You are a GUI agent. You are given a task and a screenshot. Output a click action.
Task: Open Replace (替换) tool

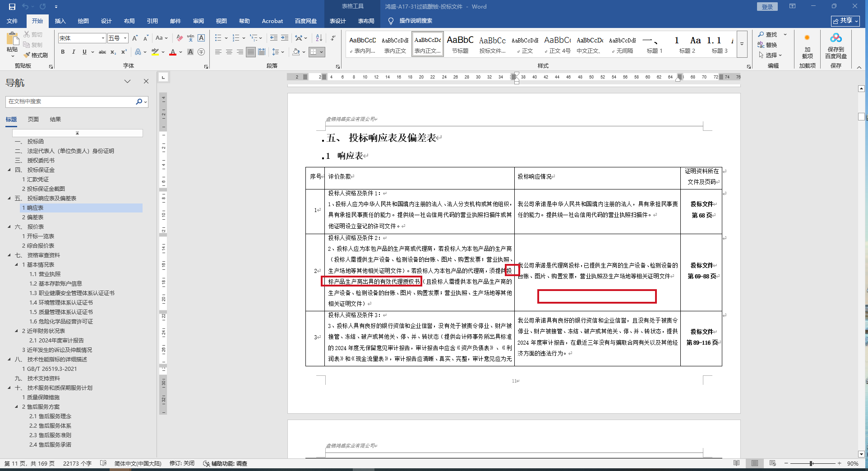pyautogui.click(x=767, y=45)
